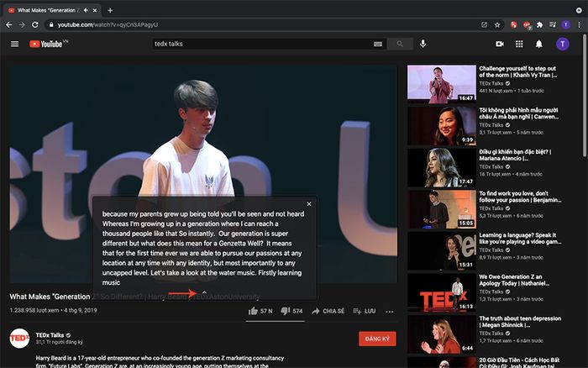Open To find work you love video title
This screenshot has height=368, width=588.
520,197
